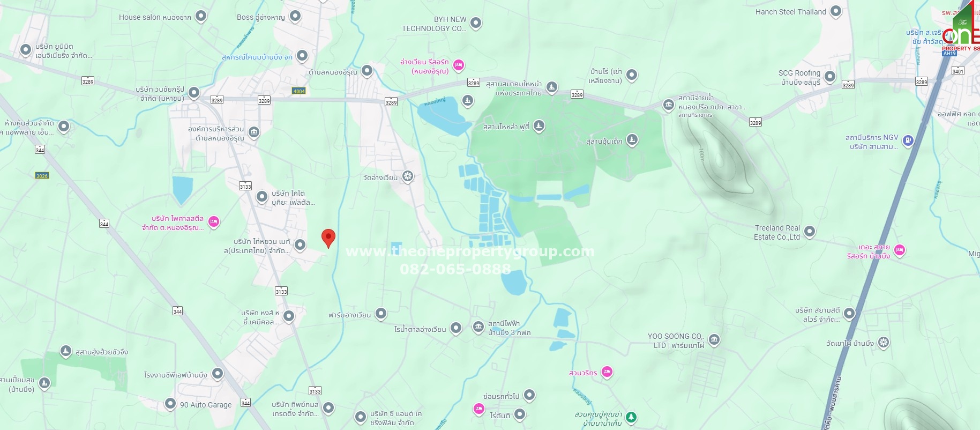
Task: Open the Boss อู่ช่างหาญ marker
Action: tap(295, 16)
